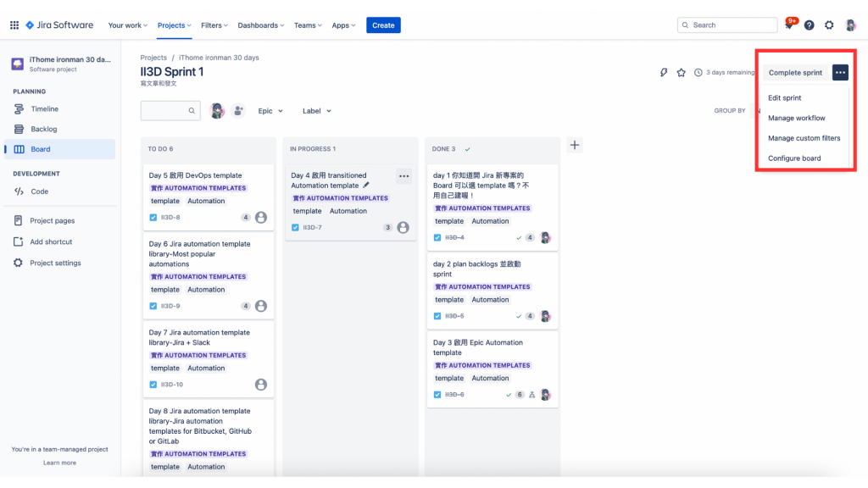Open Timeline in the sidebar
868x488 pixels.
(x=60, y=109)
